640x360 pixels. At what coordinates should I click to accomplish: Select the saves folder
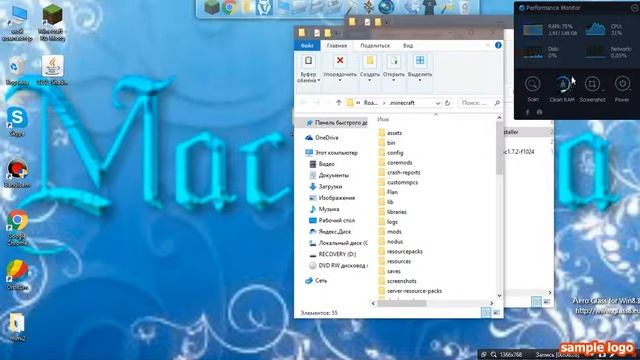389,271
